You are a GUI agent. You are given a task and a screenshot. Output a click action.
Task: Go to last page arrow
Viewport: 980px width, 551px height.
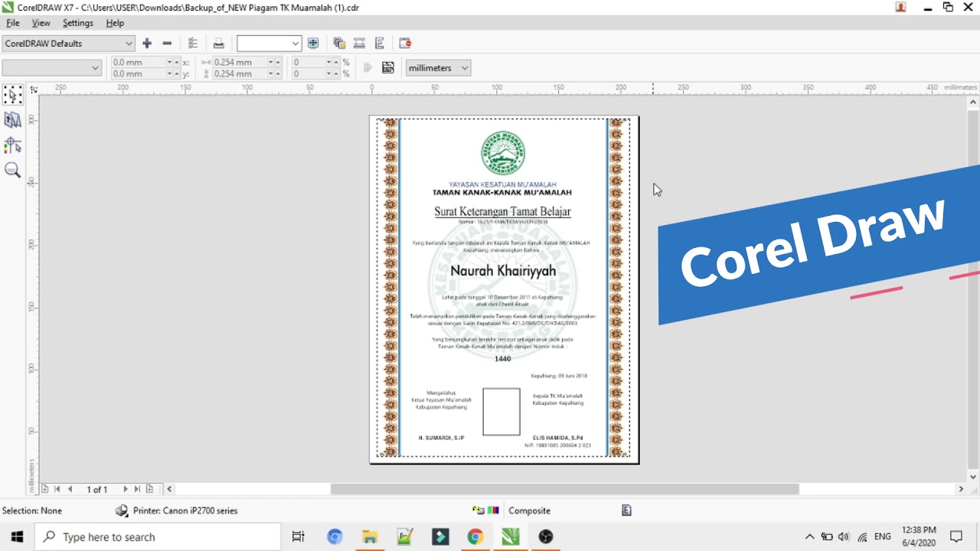click(x=137, y=489)
